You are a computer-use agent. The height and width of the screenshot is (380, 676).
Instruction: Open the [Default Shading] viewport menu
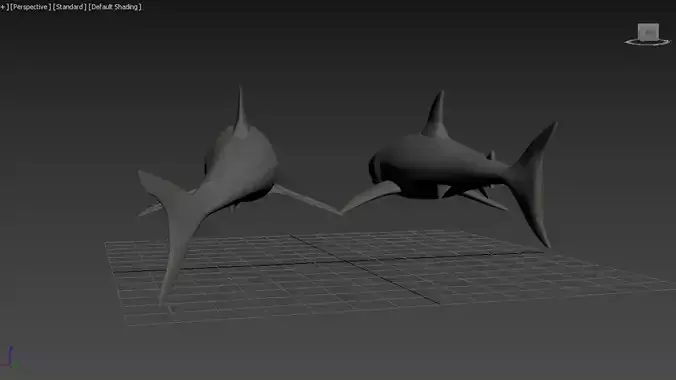click(115, 7)
